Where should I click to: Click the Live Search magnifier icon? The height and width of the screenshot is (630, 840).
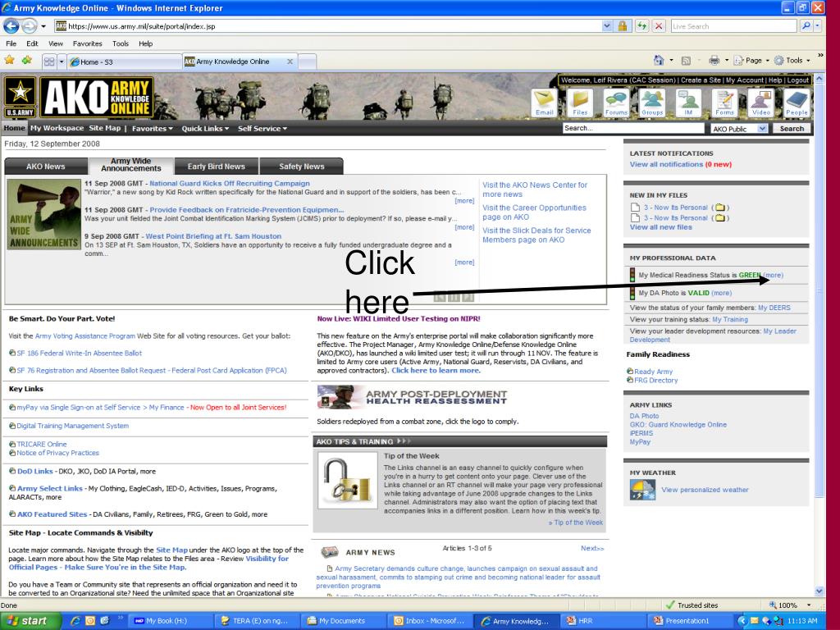806,25
